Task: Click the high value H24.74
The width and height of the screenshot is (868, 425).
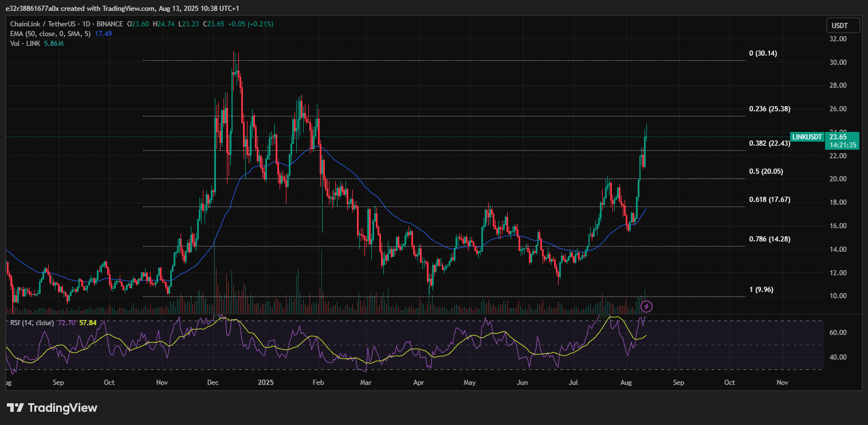Action: [164, 24]
